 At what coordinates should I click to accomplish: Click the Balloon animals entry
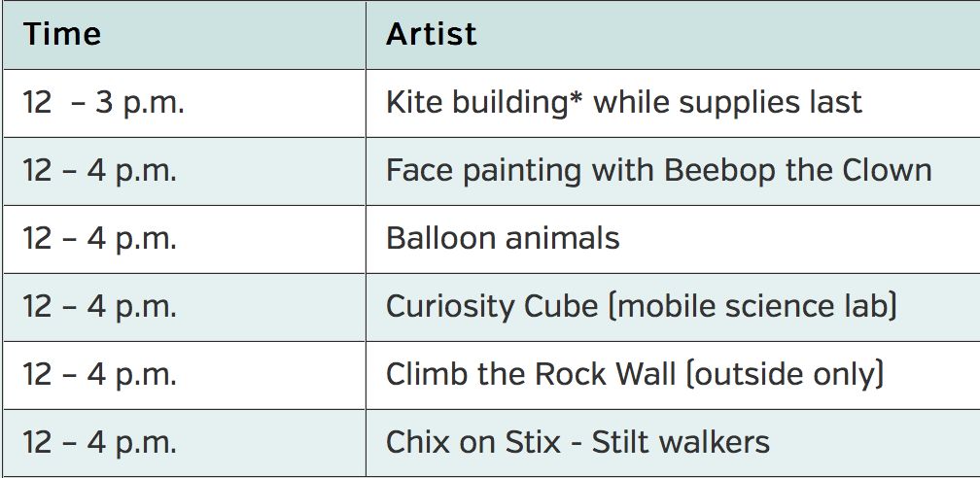[x=673, y=239]
